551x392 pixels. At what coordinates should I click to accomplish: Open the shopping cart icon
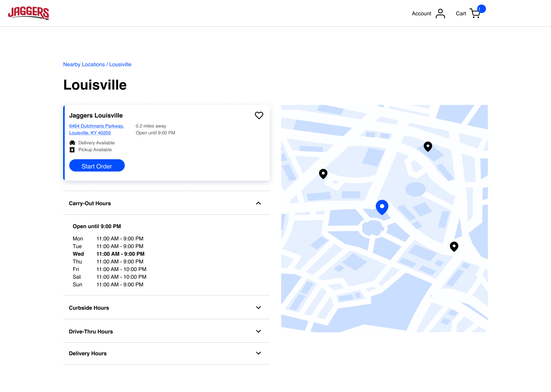tap(475, 13)
